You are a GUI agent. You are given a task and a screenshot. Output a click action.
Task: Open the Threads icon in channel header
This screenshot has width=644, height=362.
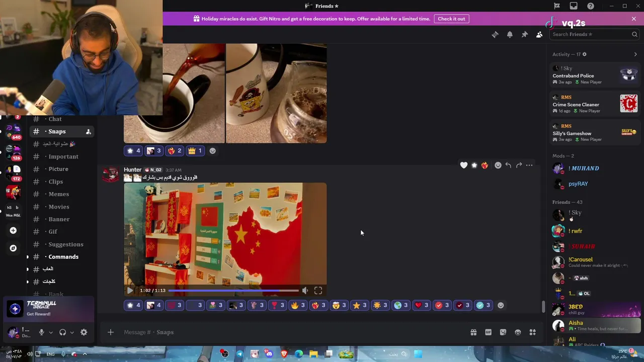495,34
